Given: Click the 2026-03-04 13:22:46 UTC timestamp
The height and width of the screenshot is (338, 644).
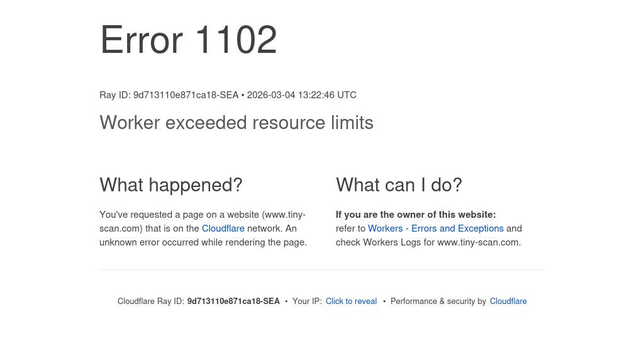Looking at the screenshot, I should [x=302, y=95].
